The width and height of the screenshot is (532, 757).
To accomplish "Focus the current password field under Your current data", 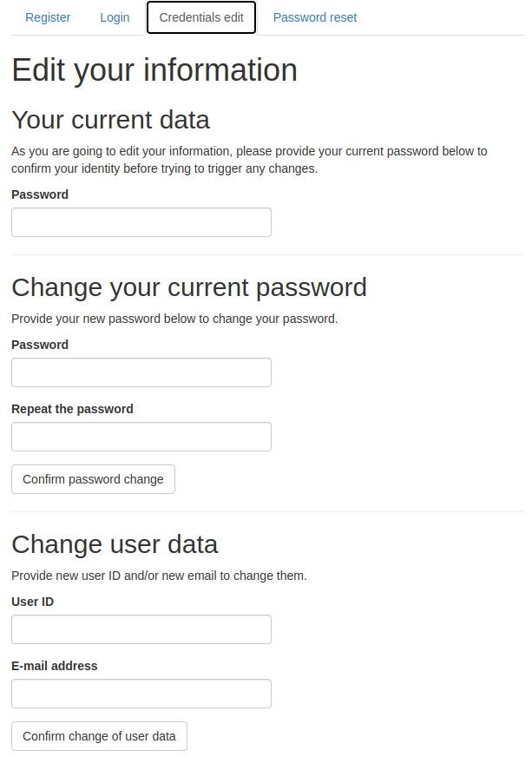I will click(x=141, y=222).
